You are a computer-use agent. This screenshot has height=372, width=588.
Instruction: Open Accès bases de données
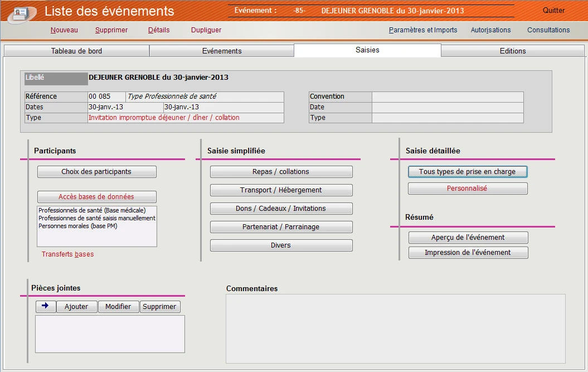tap(97, 197)
